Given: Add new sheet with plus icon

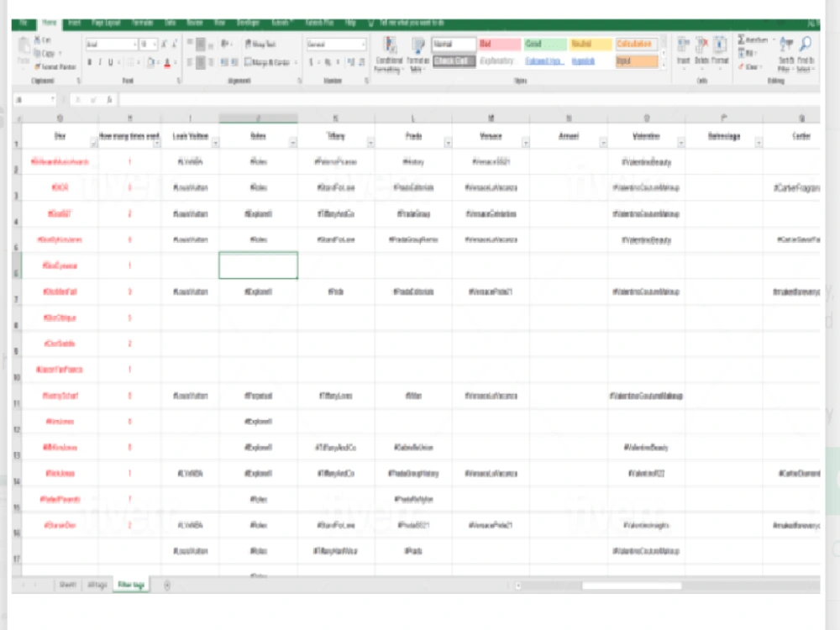Looking at the screenshot, I should (167, 585).
